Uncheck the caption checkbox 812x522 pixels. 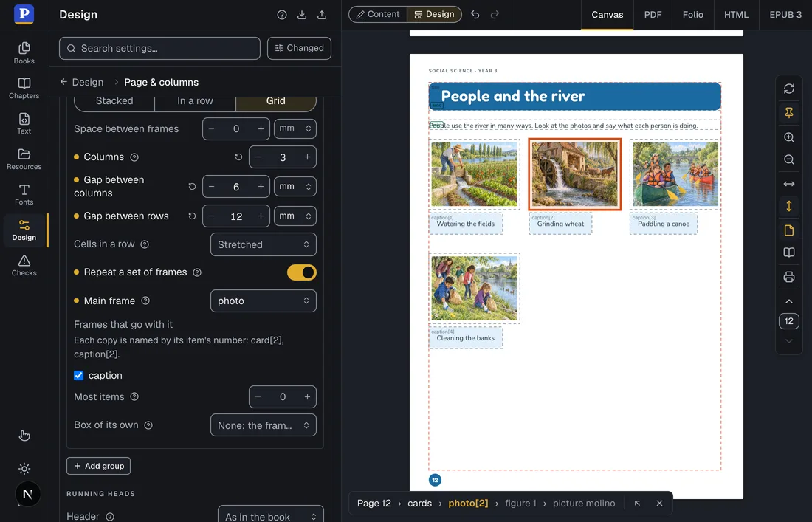click(79, 376)
